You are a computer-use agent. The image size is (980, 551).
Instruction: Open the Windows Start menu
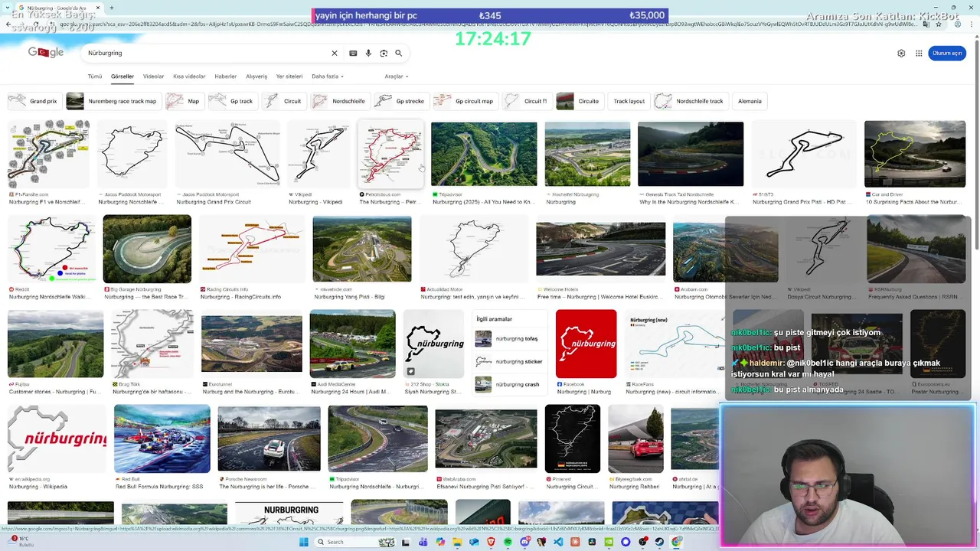(304, 542)
